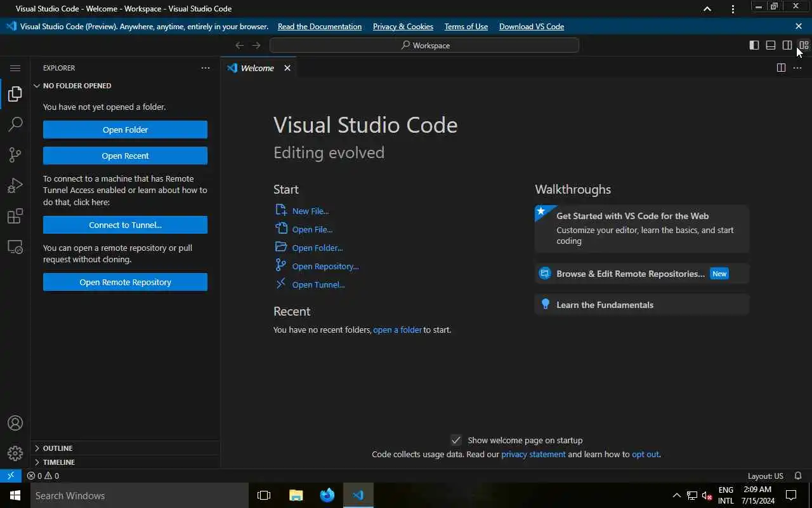Open the notifications bell in status bar
812x508 pixels.
pyautogui.click(x=798, y=476)
